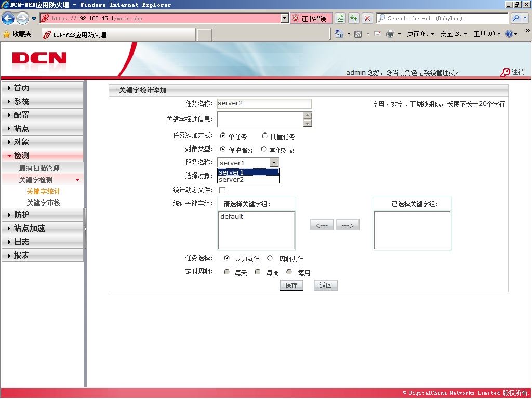Viewport: 532px width, 399px height.
Task: Click the description box scroll up arrow
Action: [x=308, y=116]
